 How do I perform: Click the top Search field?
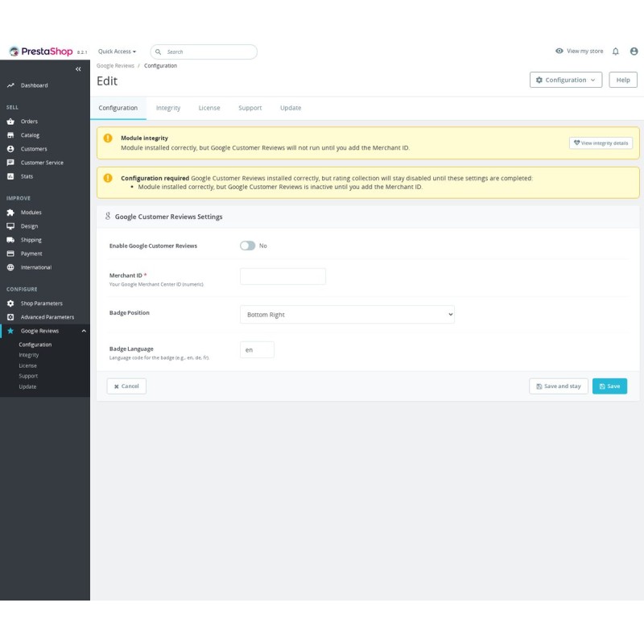[204, 52]
